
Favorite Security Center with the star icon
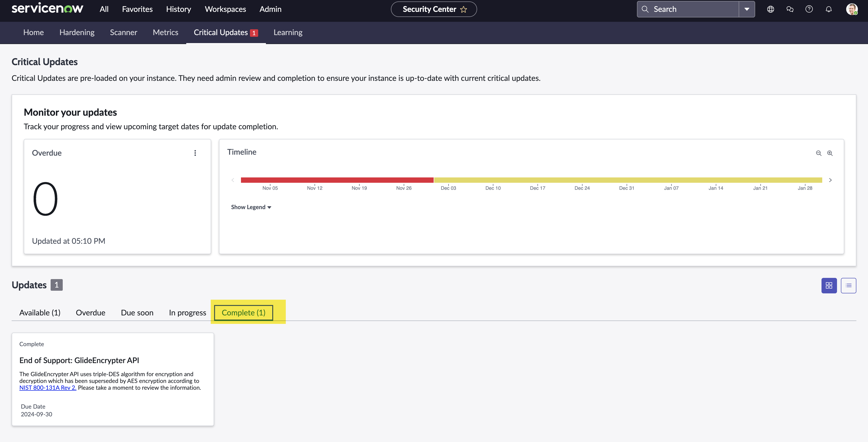tap(464, 9)
